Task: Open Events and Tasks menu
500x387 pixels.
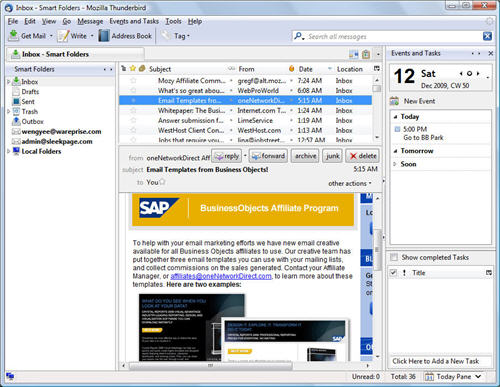Action: 134,21
